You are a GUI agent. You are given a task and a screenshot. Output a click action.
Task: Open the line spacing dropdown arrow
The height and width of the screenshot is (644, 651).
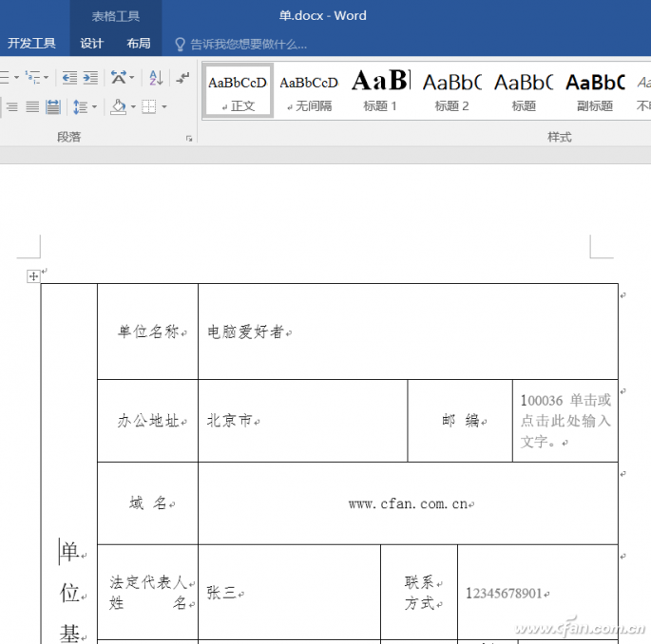click(94, 107)
